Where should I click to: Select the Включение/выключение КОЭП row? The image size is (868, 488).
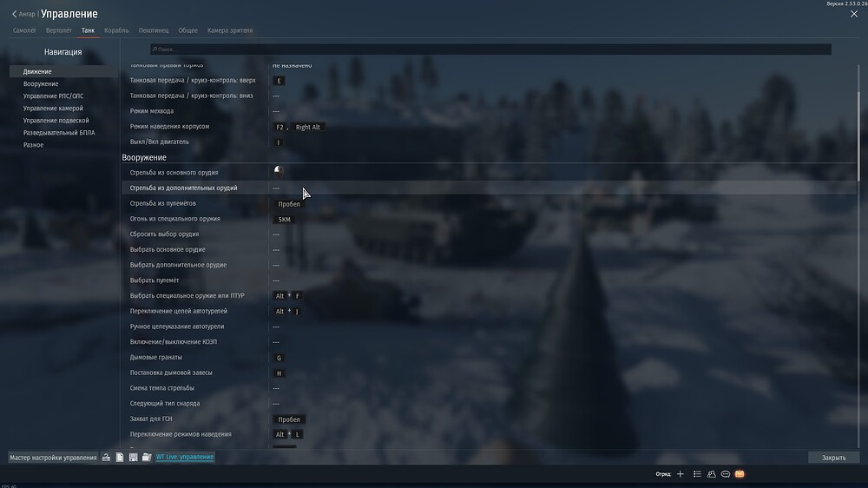[489, 342]
